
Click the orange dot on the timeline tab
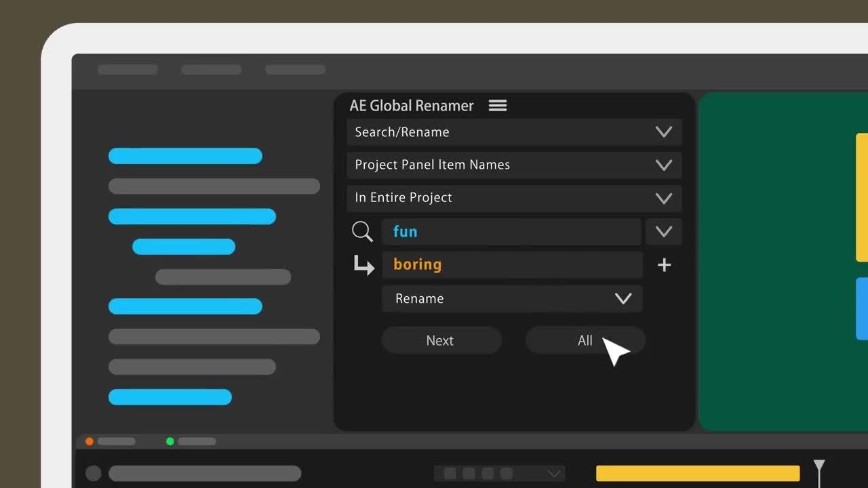[90, 441]
